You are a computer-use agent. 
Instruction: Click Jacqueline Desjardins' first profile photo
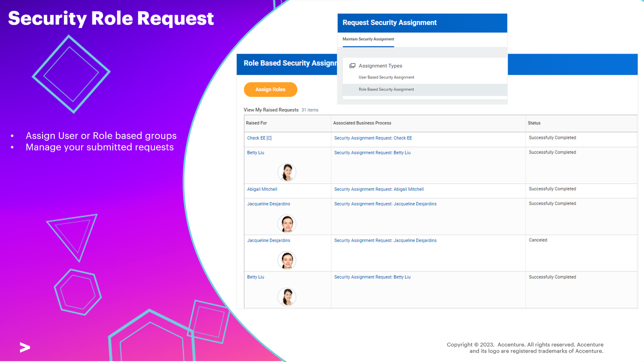[x=287, y=223]
